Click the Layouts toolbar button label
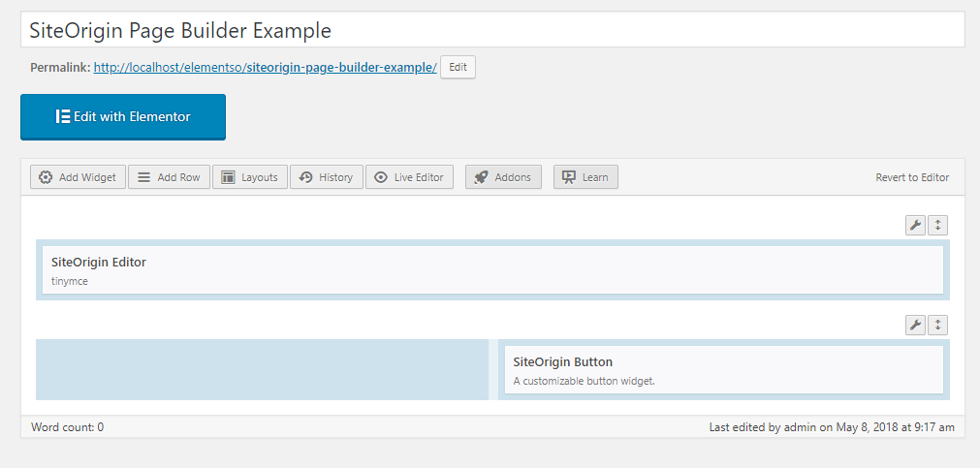980x468 pixels. [x=260, y=177]
